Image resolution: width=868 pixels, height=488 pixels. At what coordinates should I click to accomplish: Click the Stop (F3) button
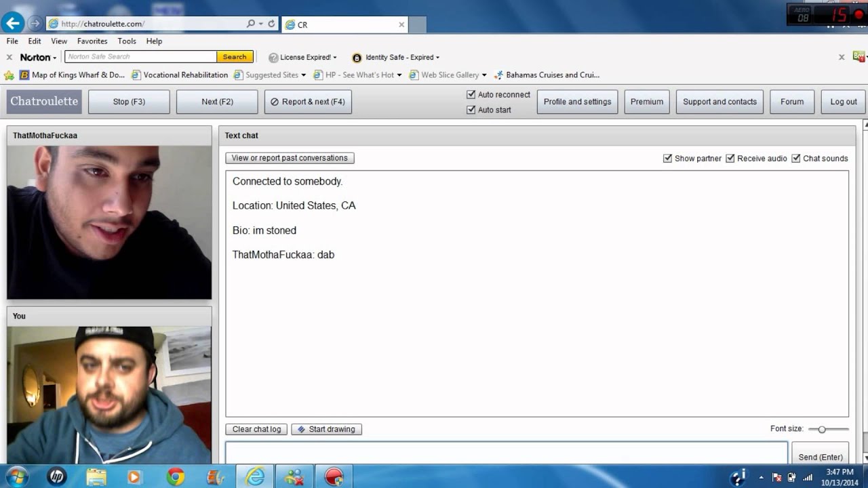point(129,102)
